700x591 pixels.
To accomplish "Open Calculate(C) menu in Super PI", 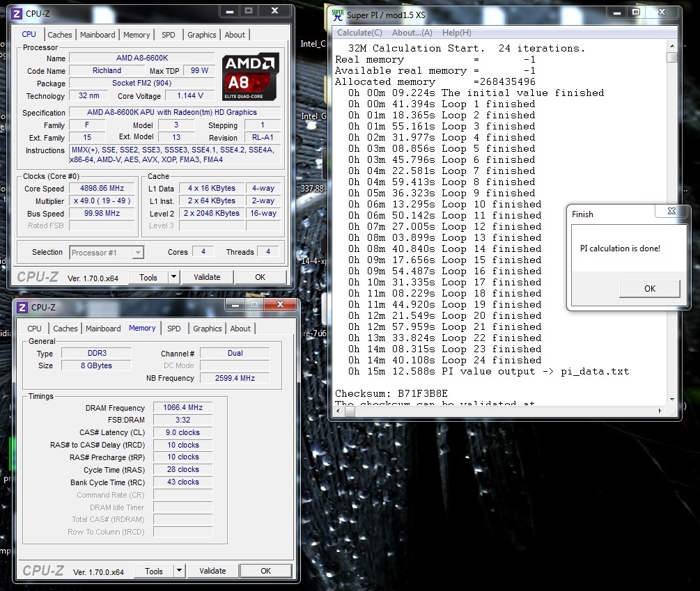I will coord(360,33).
